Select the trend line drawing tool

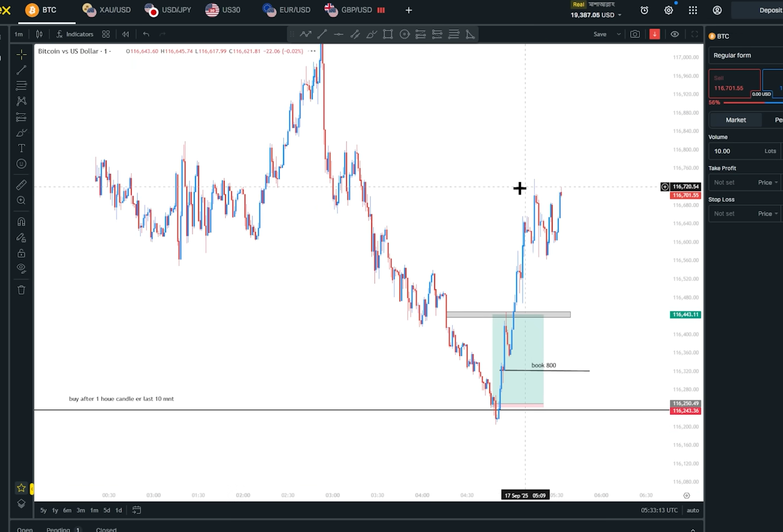click(21, 70)
